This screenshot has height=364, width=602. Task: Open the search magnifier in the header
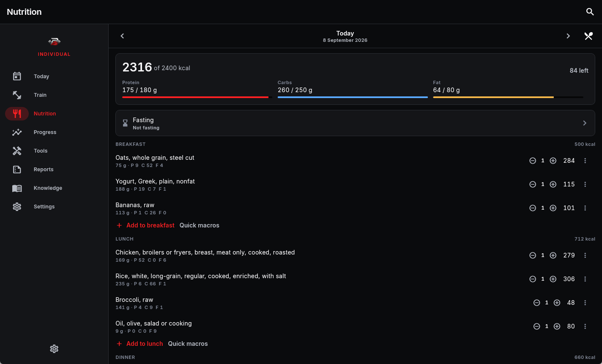pos(590,12)
